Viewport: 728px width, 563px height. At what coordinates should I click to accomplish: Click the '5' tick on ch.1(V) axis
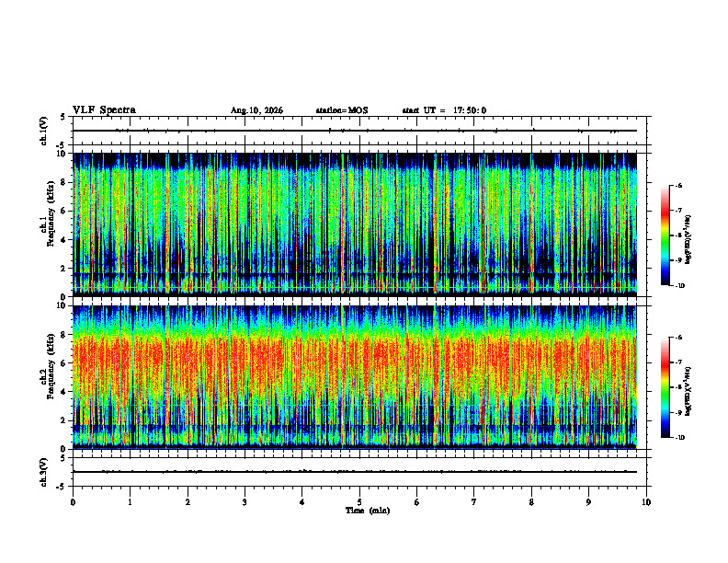tap(63, 117)
